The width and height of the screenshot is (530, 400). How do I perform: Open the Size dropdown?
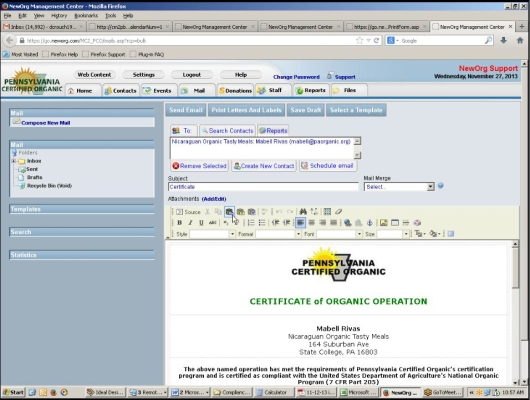click(x=393, y=234)
